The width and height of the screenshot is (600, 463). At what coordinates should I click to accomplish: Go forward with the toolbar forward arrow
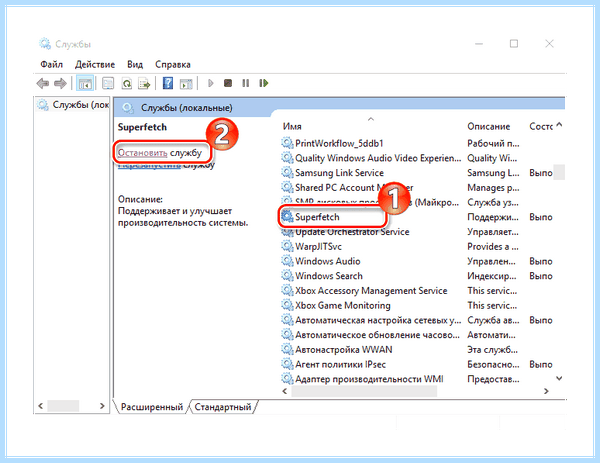pyautogui.click(x=60, y=83)
